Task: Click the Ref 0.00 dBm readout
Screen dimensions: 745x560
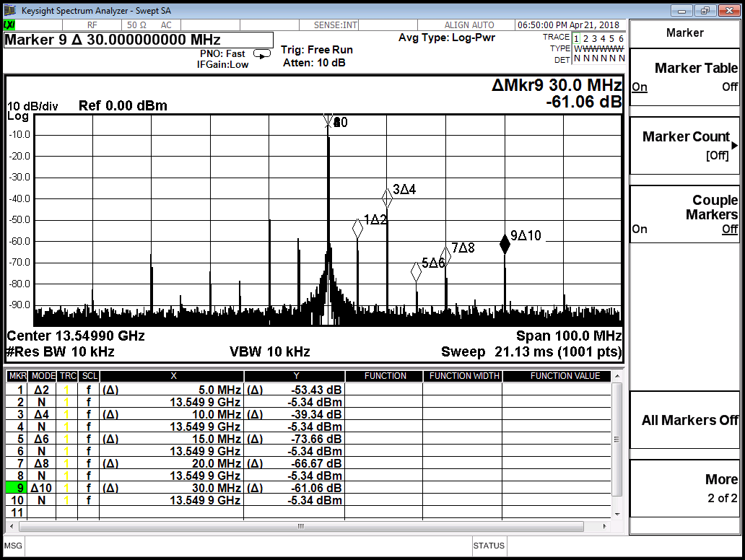Action: pyautogui.click(x=123, y=105)
